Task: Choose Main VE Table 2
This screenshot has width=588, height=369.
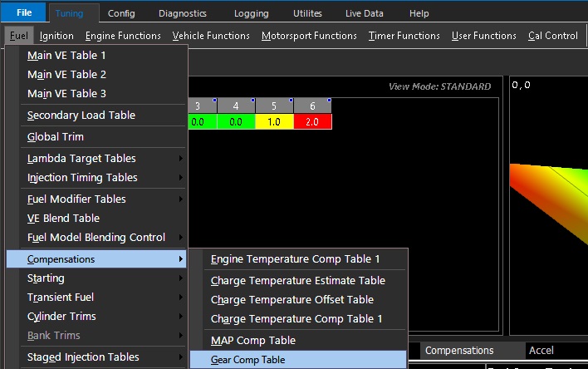Action: click(66, 75)
